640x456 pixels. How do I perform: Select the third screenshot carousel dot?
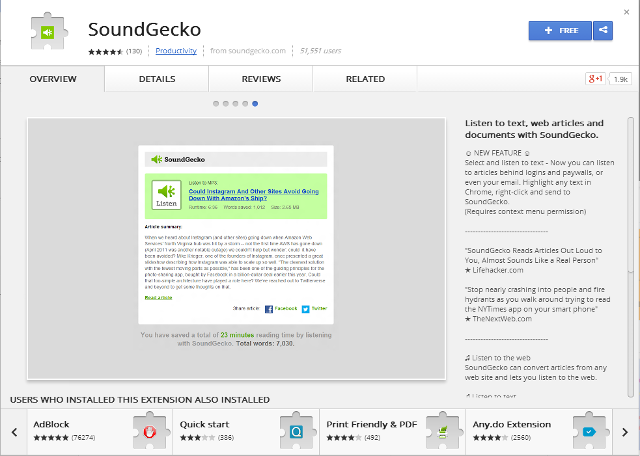(x=236, y=104)
